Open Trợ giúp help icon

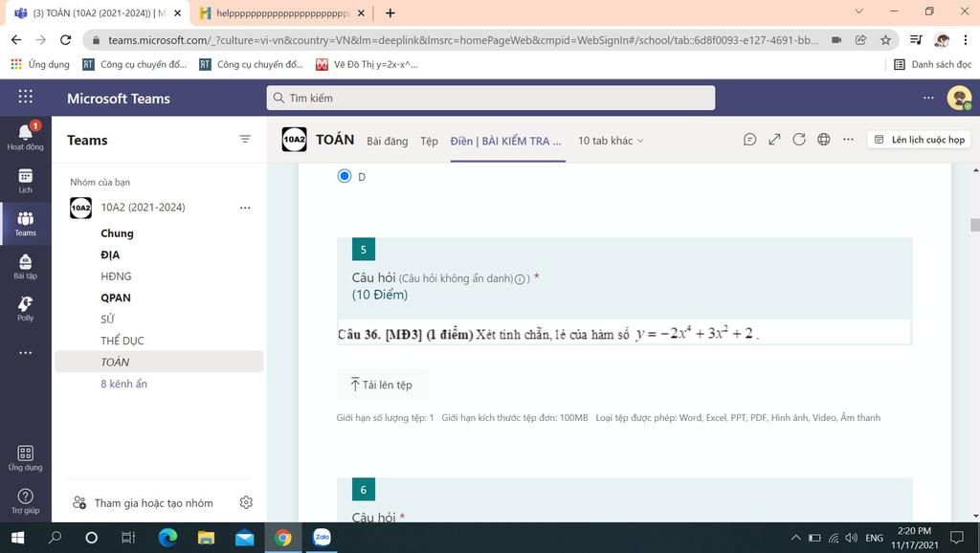tap(26, 501)
